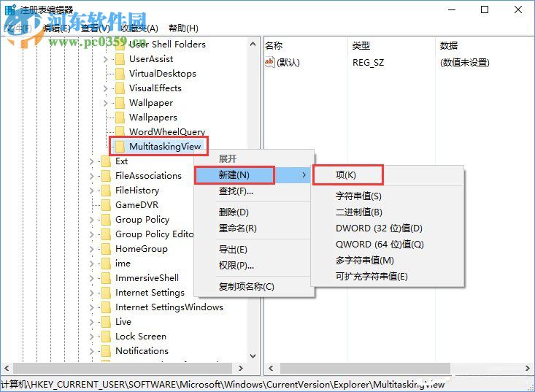Open the 新建(N) submenu
The image size is (535, 392).
[254, 175]
